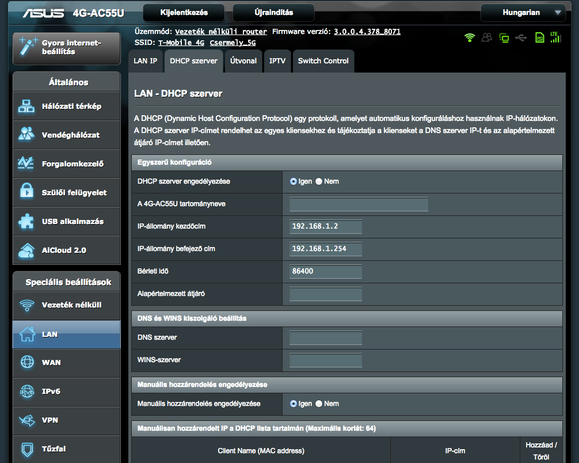The height and width of the screenshot is (463, 579).
Task: Select Igen for DHCP szerver engedélyezése
Action: coord(294,181)
